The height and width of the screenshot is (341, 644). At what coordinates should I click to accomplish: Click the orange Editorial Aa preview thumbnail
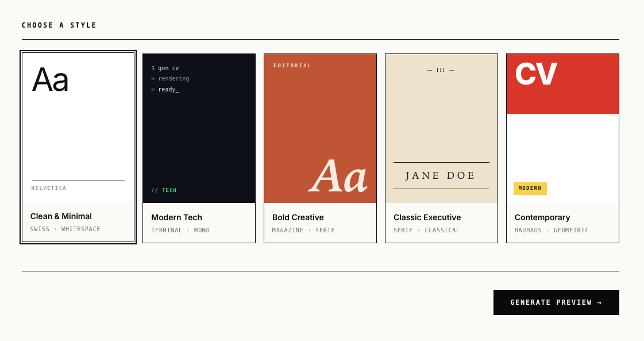point(321,128)
